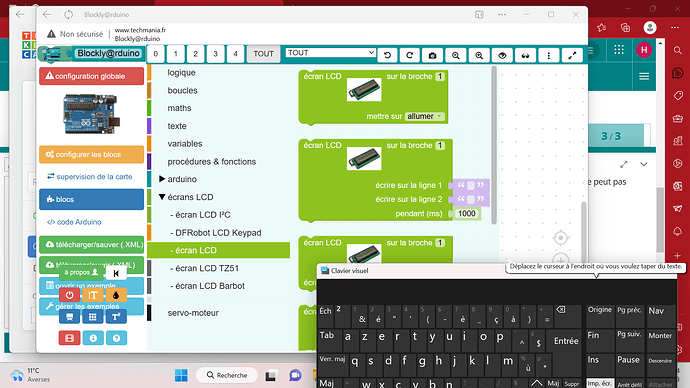Screen dimensions: 690x388
Task: Select level tab 3
Action: pyautogui.click(x=215, y=54)
